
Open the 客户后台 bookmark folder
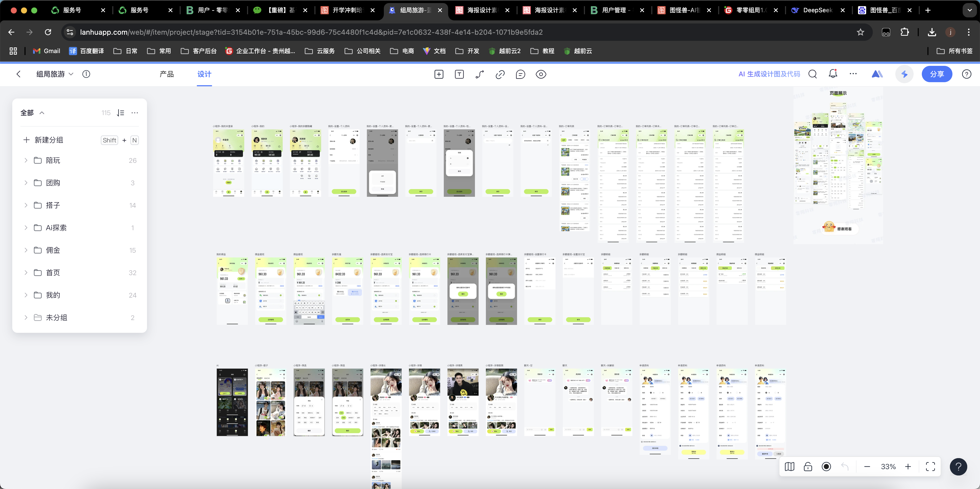click(199, 51)
